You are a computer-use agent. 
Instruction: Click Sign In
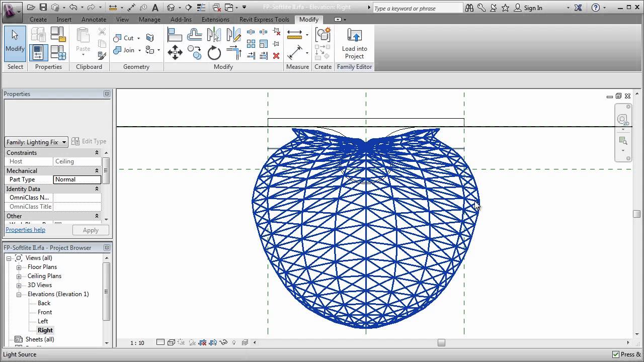(x=533, y=8)
